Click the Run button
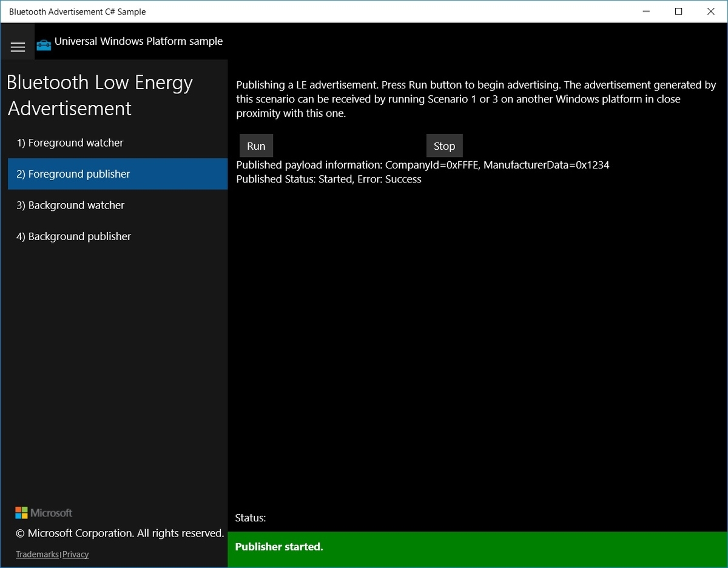Viewport: 728px width, 568px height. point(256,146)
